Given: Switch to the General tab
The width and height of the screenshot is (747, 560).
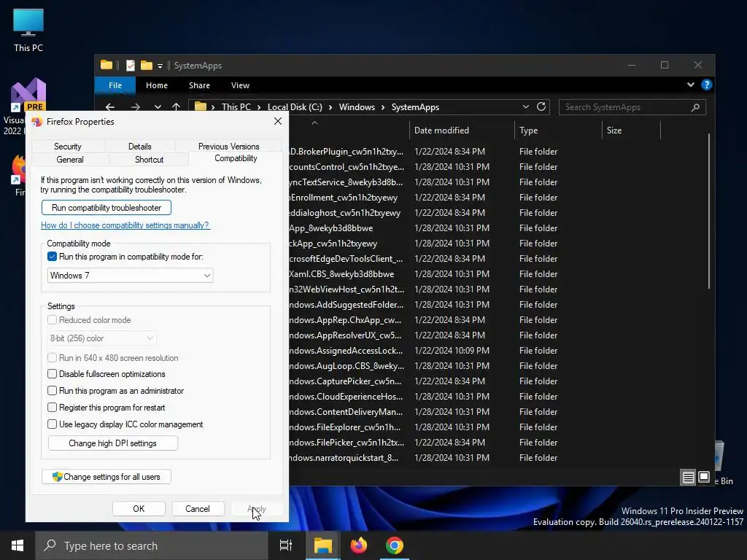Looking at the screenshot, I should tap(70, 160).
